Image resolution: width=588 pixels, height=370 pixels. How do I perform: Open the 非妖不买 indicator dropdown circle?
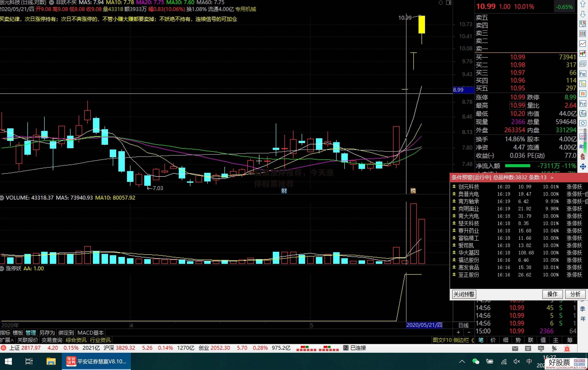point(52,3)
